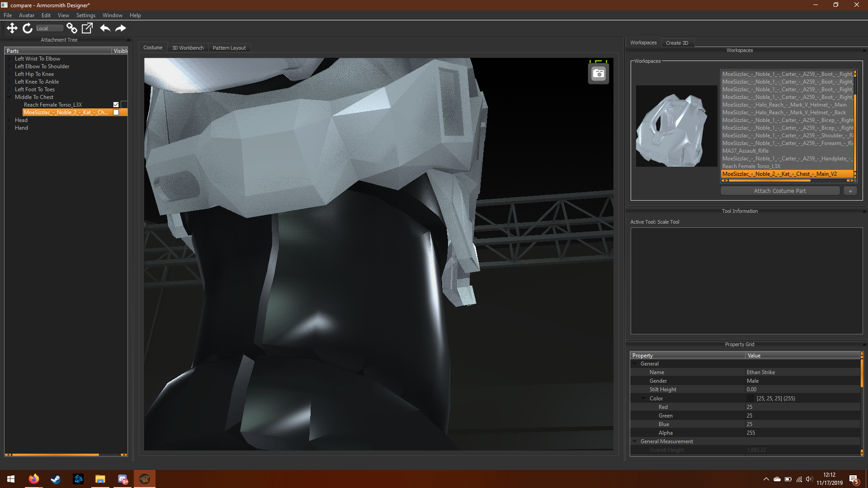
Task: Open Steam from the taskbar
Action: (56, 479)
